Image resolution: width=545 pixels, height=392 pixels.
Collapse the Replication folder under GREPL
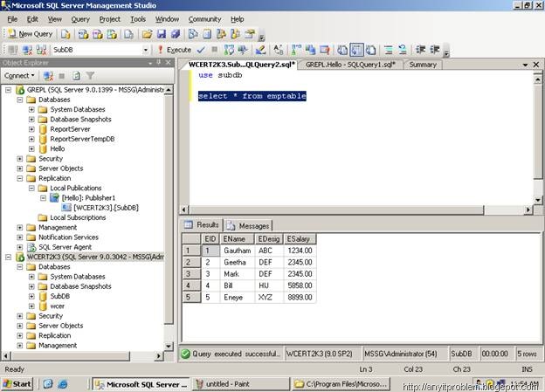click(20, 178)
